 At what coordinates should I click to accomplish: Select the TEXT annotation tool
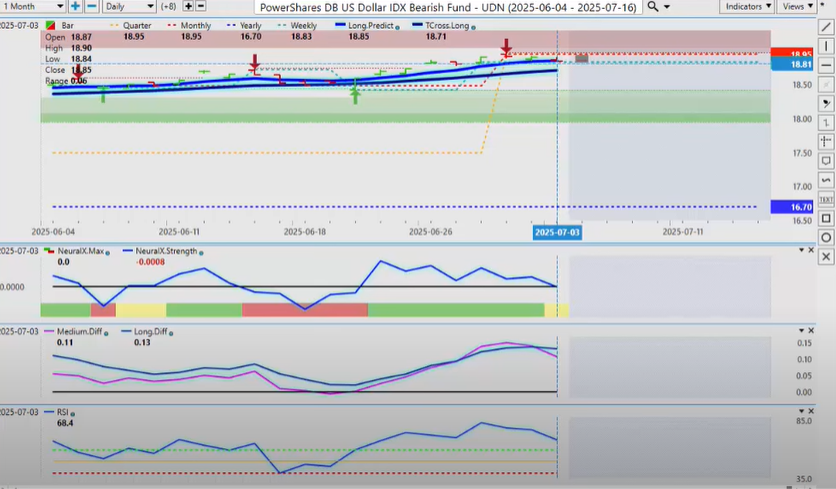click(x=826, y=199)
